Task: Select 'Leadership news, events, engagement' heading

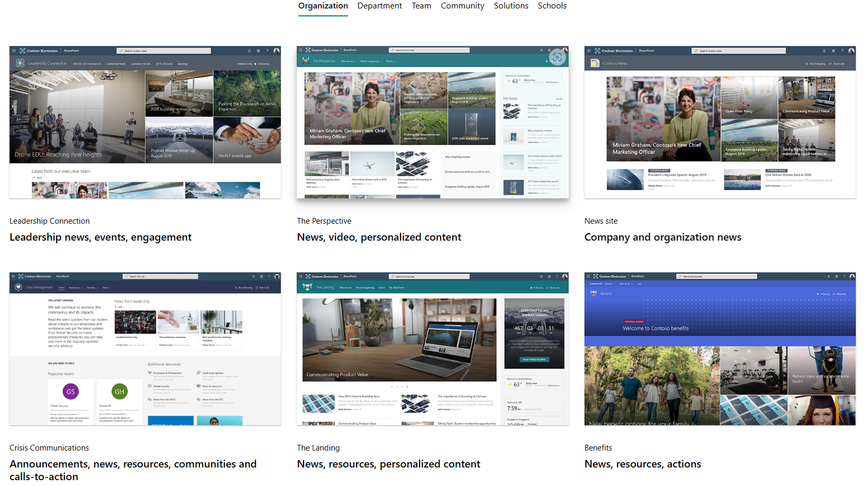Action: pyautogui.click(x=100, y=237)
